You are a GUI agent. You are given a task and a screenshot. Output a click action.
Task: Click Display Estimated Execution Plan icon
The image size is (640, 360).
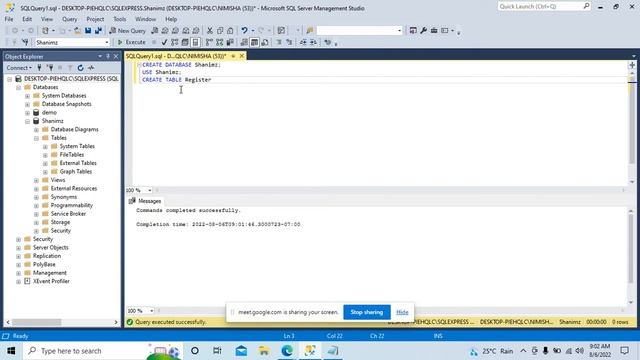175,42
